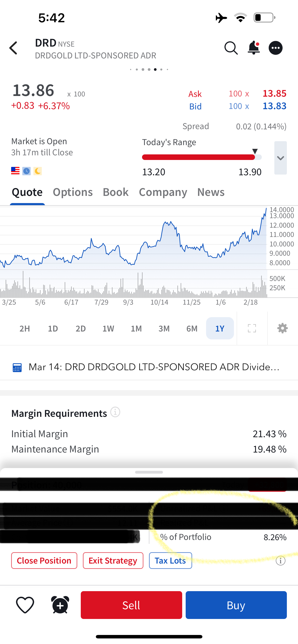Viewport: 298px width, 644px height.
Task: Select the 1D chart timeframe
Action: (x=53, y=328)
